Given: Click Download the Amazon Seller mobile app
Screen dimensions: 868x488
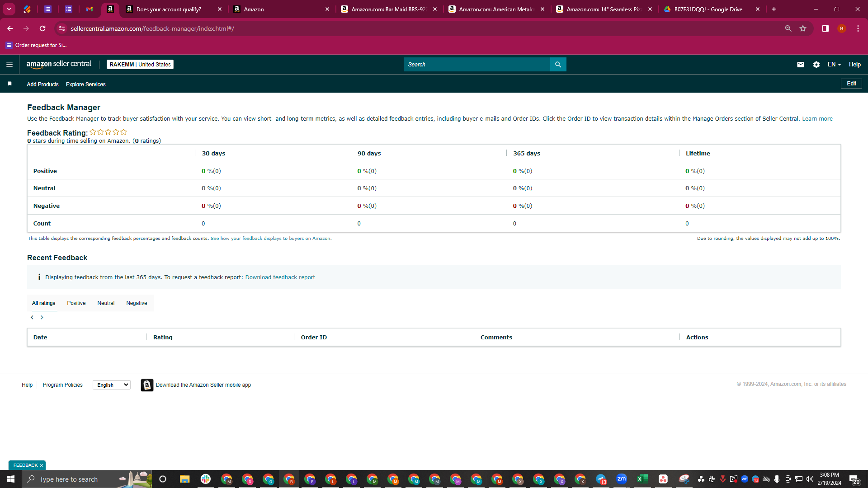Looking at the screenshot, I should [x=203, y=385].
